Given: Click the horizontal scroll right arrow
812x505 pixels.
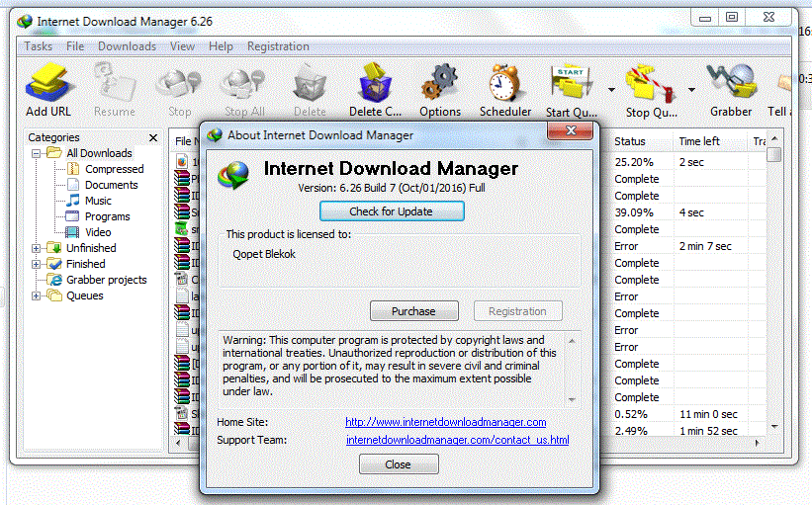Looking at the screenshot, I should tap(757, 443).
